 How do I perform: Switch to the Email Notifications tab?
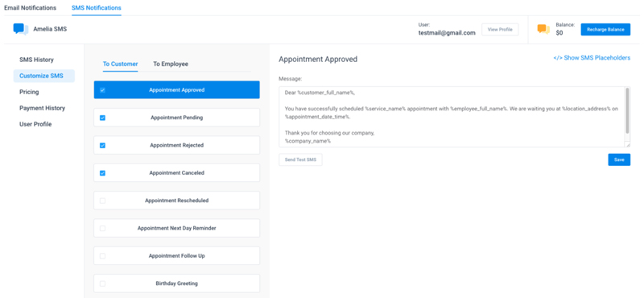coord(30,8)
